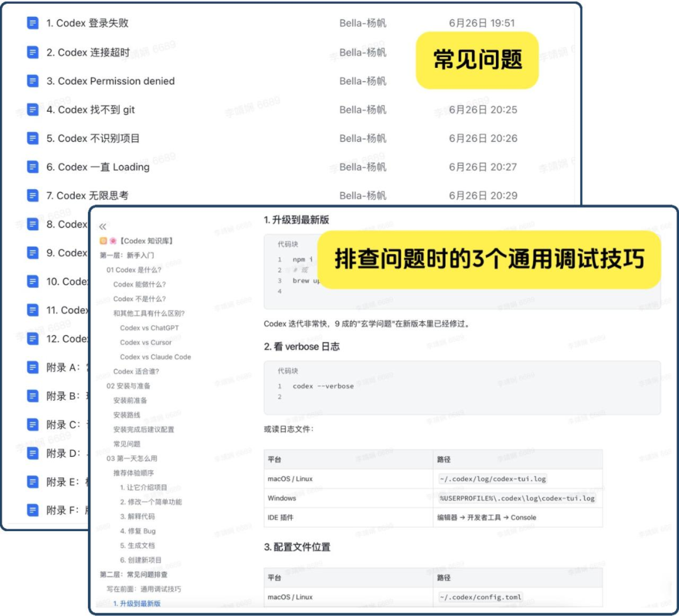The width and height of the screenshot is (679, 616).
Task: Click the document icon beside "2. Codex 连接超时"
Action: pyautogui.click(x=33, y=52)
